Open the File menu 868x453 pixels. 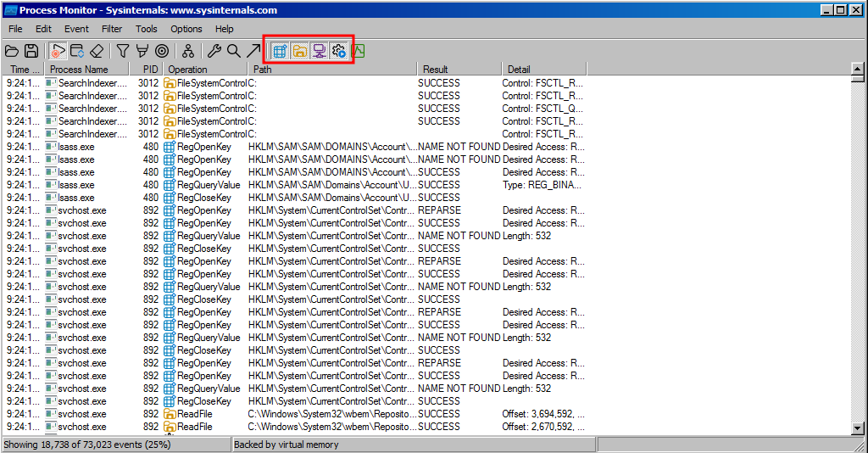tap(15, 29)
